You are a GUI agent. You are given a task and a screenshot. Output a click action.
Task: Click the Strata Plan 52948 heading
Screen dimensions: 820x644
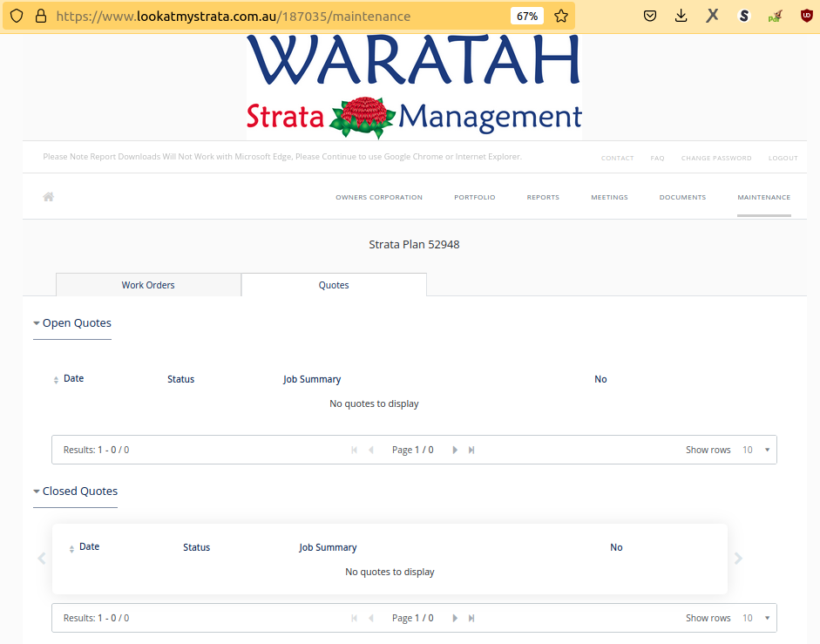pos(414,244)
